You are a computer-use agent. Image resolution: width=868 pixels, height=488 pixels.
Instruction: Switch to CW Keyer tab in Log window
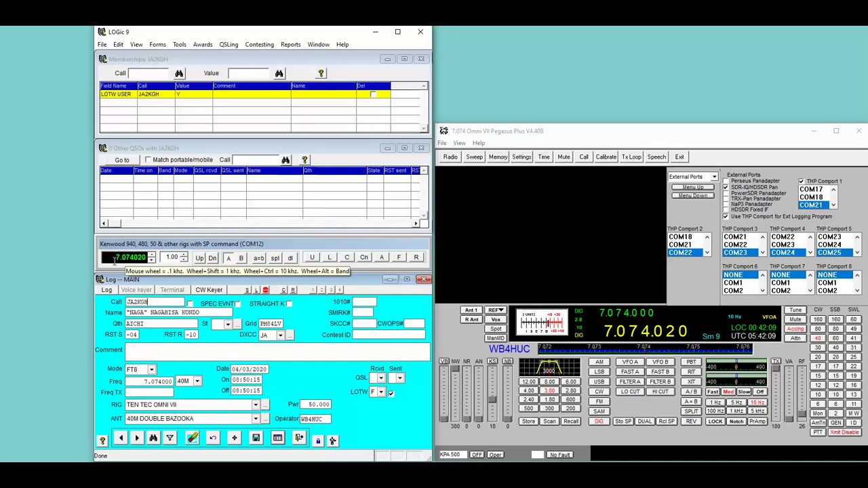(209, 290)
